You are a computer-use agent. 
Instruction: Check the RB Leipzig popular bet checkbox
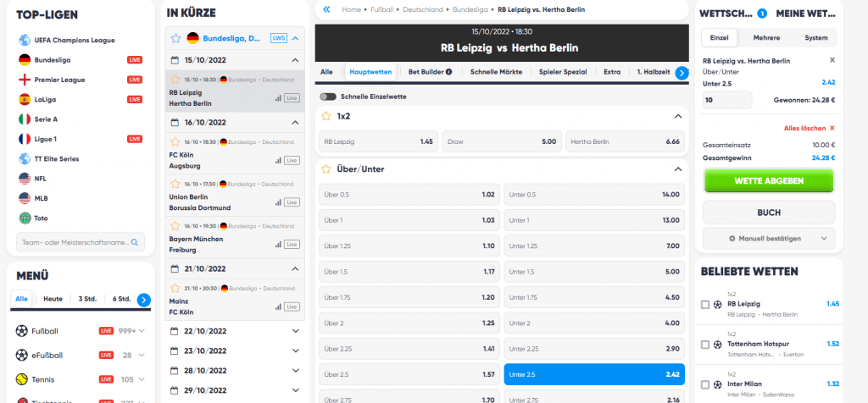(704, 305)
